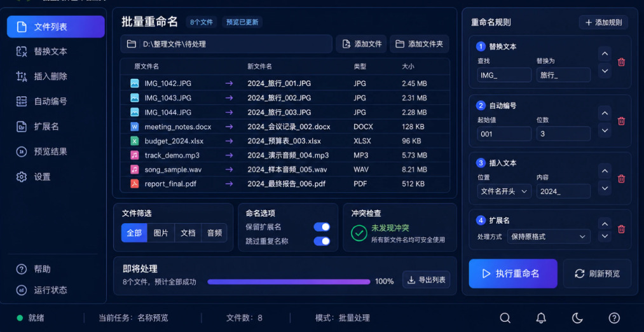Click PDF icon of report_final.pdf
The width and height of the screenshot is (644, 332).
click(x=134, y=184)
